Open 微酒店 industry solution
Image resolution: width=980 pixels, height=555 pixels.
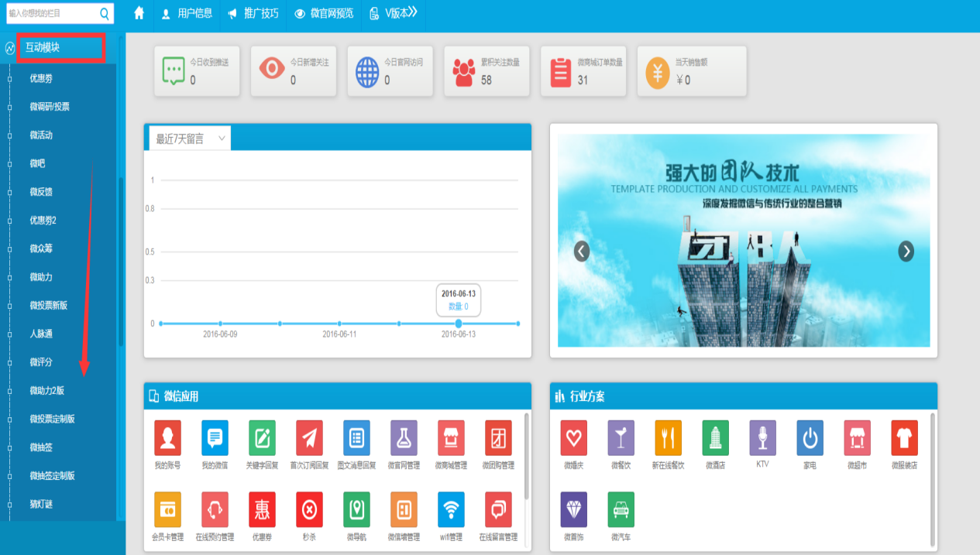[715, 439]
